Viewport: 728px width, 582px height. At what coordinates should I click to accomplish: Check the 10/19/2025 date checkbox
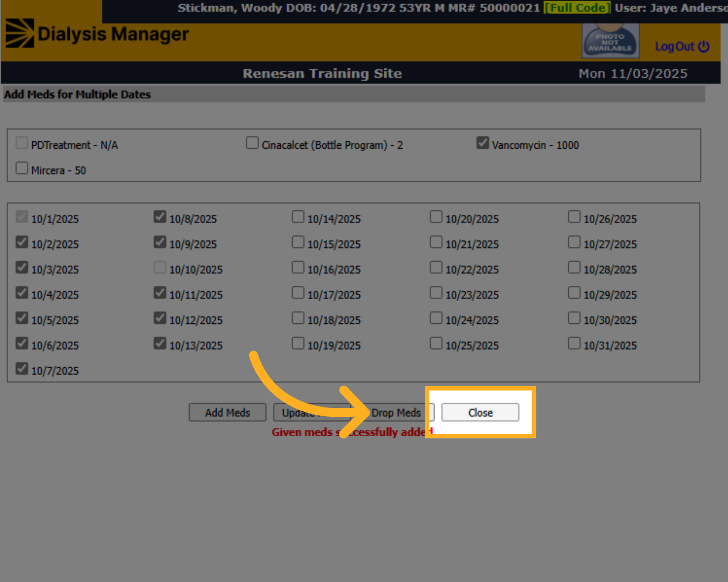(298, 344)
